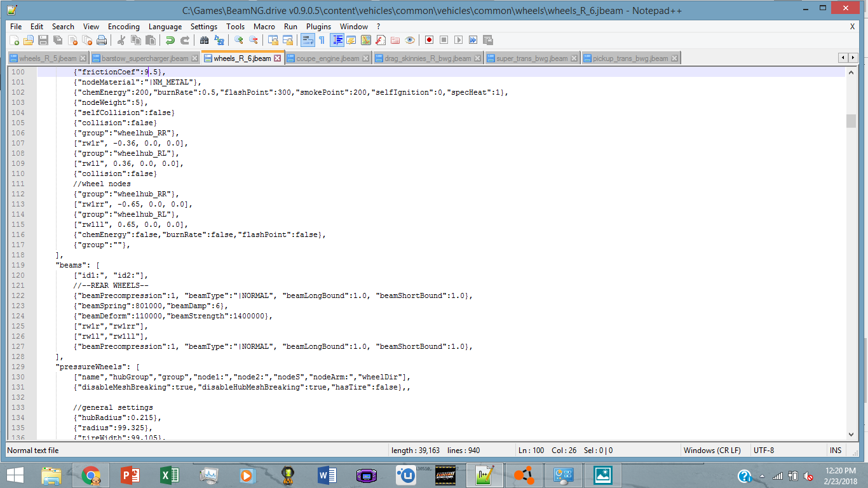Save the current file via toolbar
This screenshot has width=868, height=488.
click(x=43, y=40)
